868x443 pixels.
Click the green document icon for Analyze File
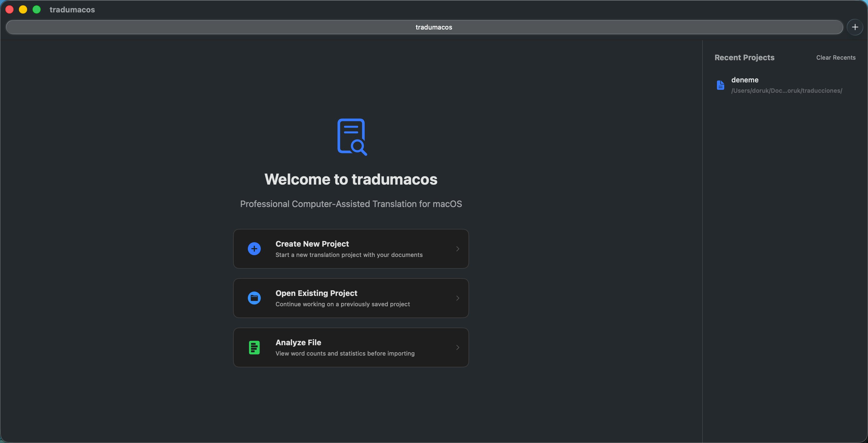254,348
